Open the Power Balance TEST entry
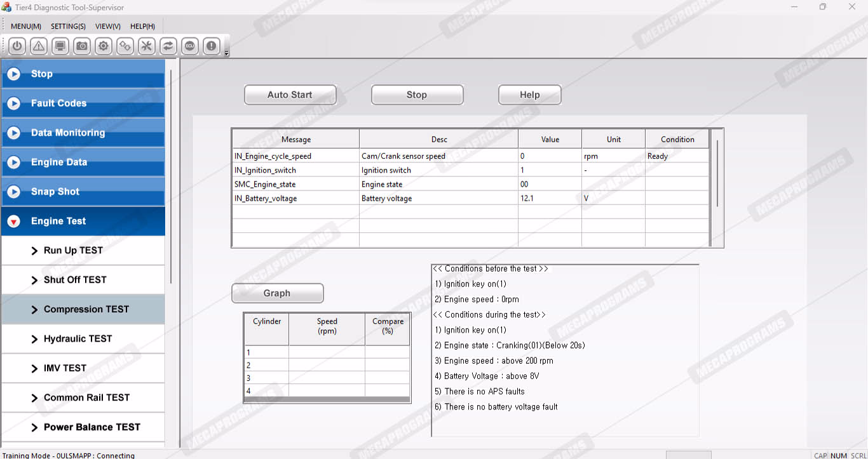Image resolution: width=868 pixels, height=459 pixels. 83,427
